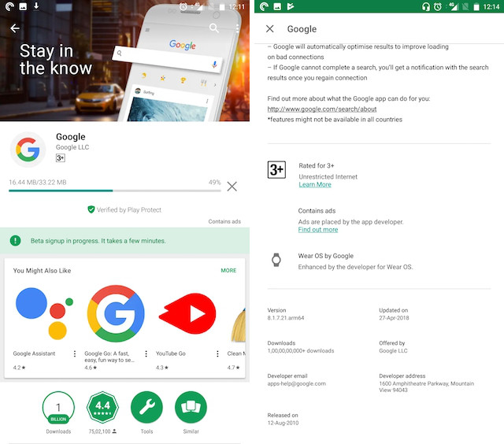Tap Google LLC developer name

point(72,147)
